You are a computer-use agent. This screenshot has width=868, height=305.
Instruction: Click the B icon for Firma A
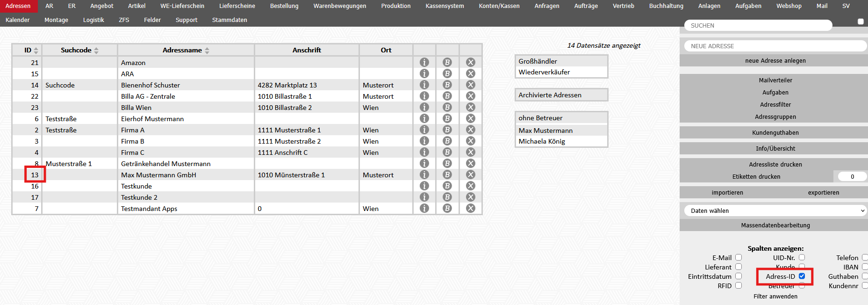coord(447,130)
